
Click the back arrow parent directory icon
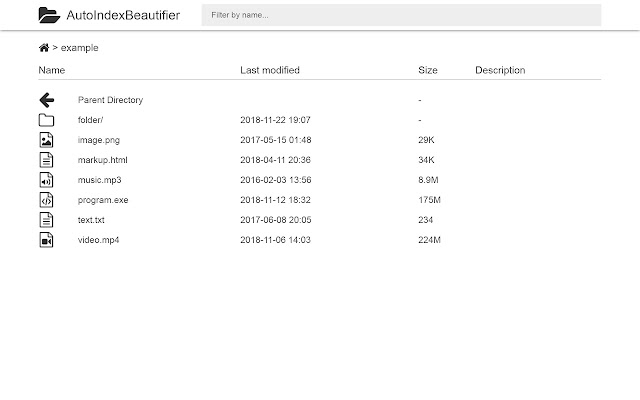tap(47, 100)
